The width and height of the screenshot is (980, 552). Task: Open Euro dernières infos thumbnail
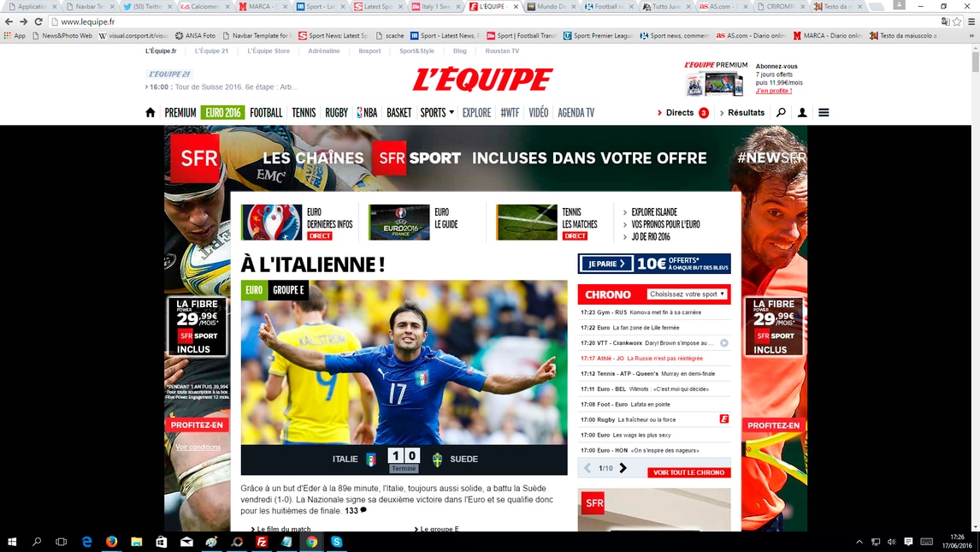tap(271, 222)
